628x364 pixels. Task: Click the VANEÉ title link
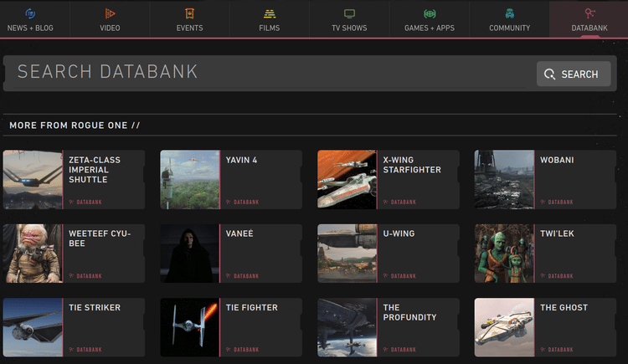pos(239,233)
